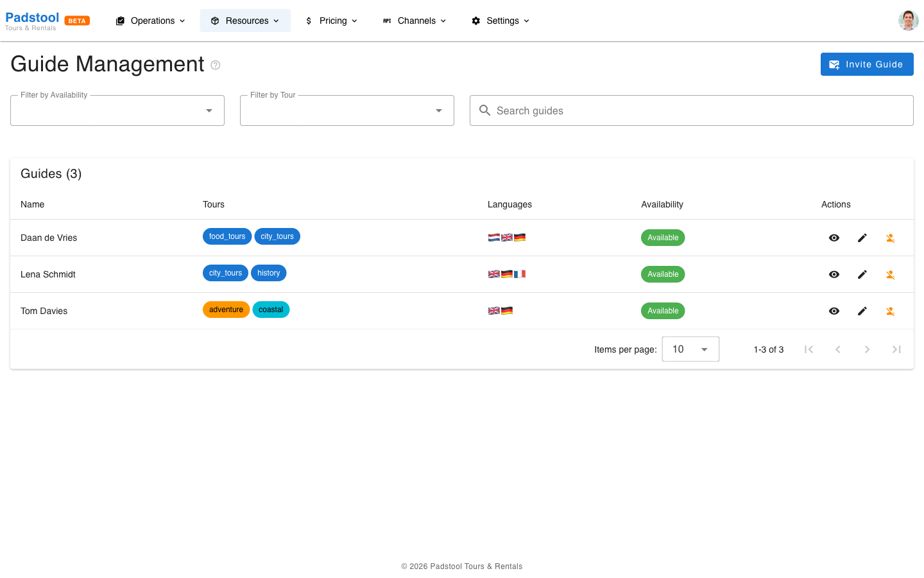924x578 pixels.
Task: View details for Lena Schmidt
Action: [x=834, y=274]
